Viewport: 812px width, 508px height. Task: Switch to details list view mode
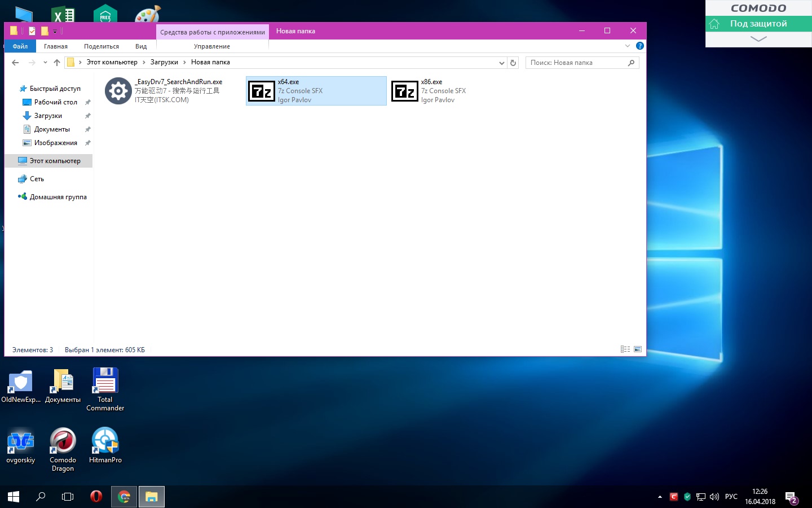coord(625,349)
